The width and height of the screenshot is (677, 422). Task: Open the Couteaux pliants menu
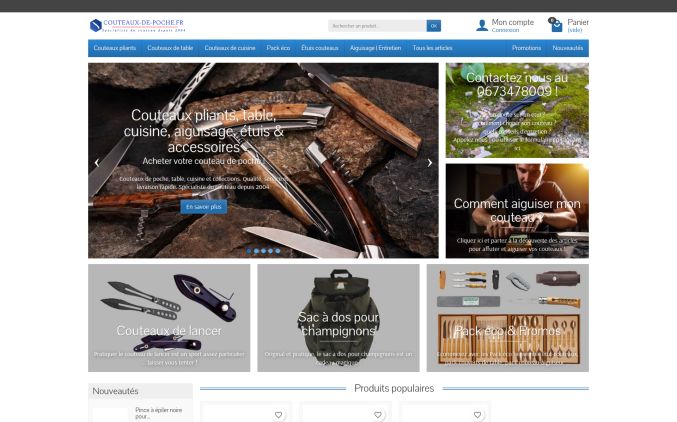click(x=115, y=48)
